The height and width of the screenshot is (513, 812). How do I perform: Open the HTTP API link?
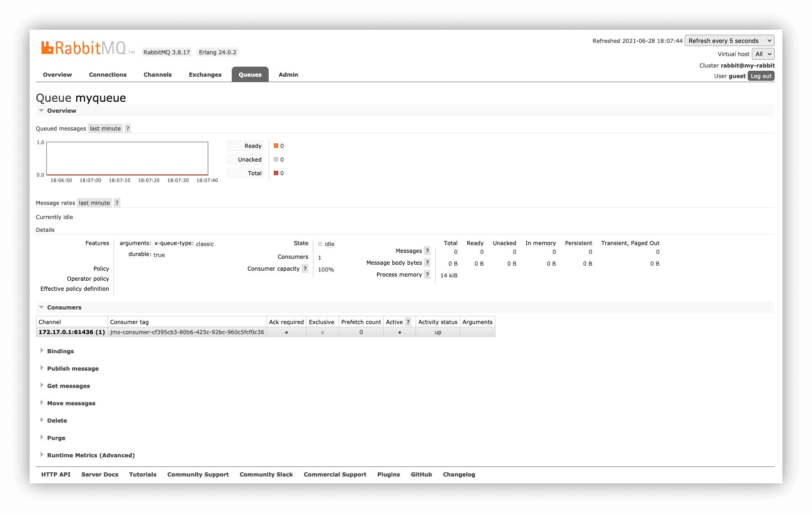pos(56,475)
